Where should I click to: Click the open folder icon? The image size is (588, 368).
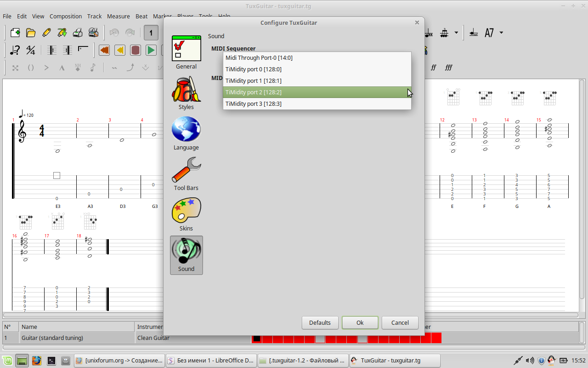click(31, 33)
